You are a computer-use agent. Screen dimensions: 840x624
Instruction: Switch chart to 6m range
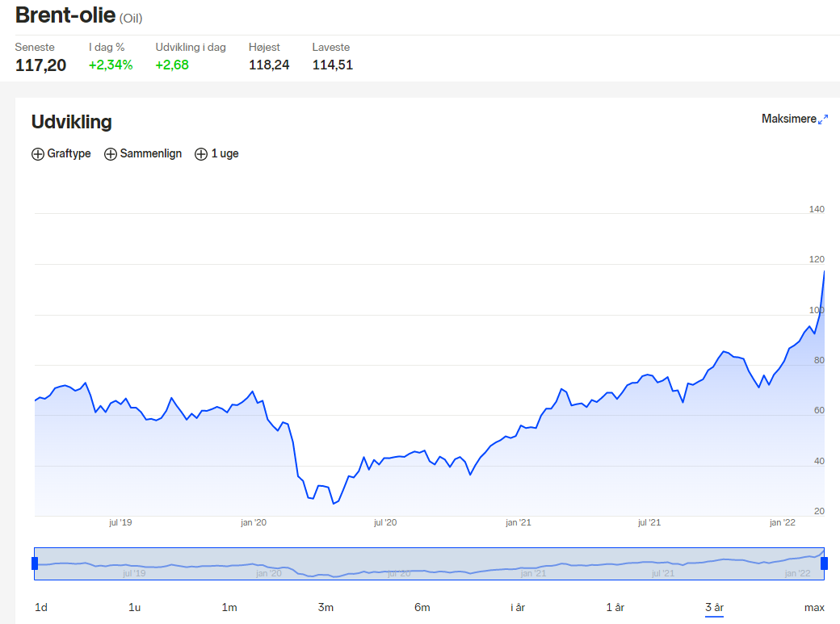pos(422,607)
